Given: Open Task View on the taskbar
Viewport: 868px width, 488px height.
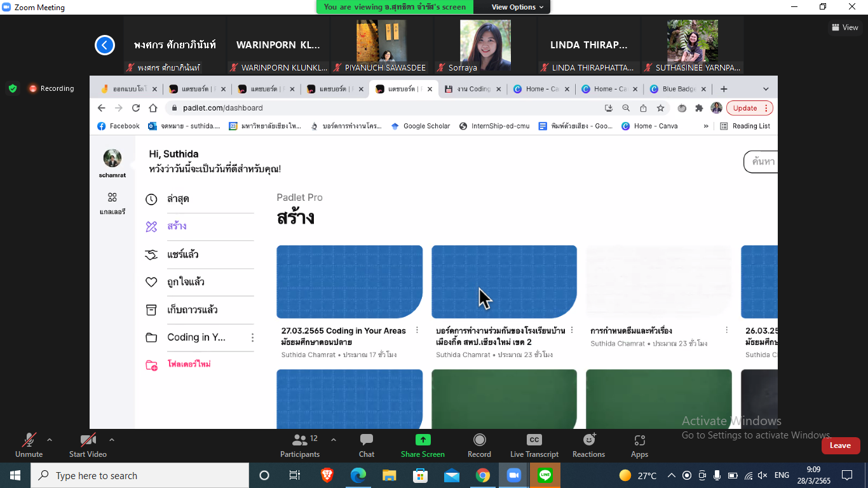Looking at the screenshot, I should (295, 475).
